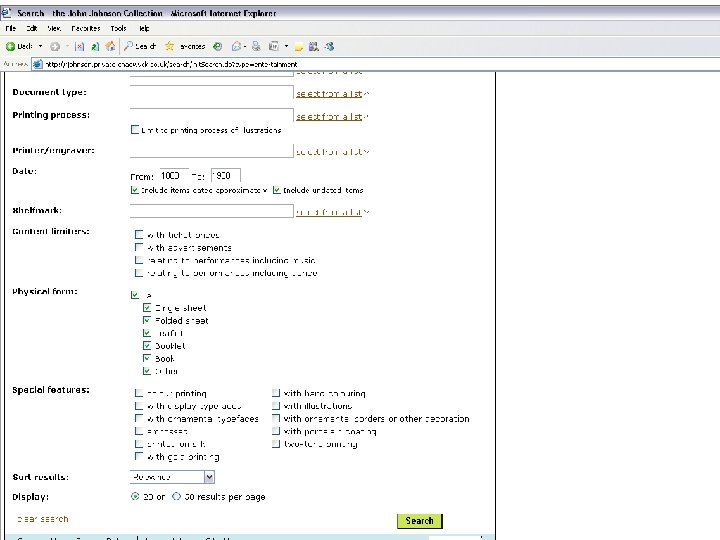Click the Shelfmark text field
This screenshot has width=720, height=540.
pos(212,211)
